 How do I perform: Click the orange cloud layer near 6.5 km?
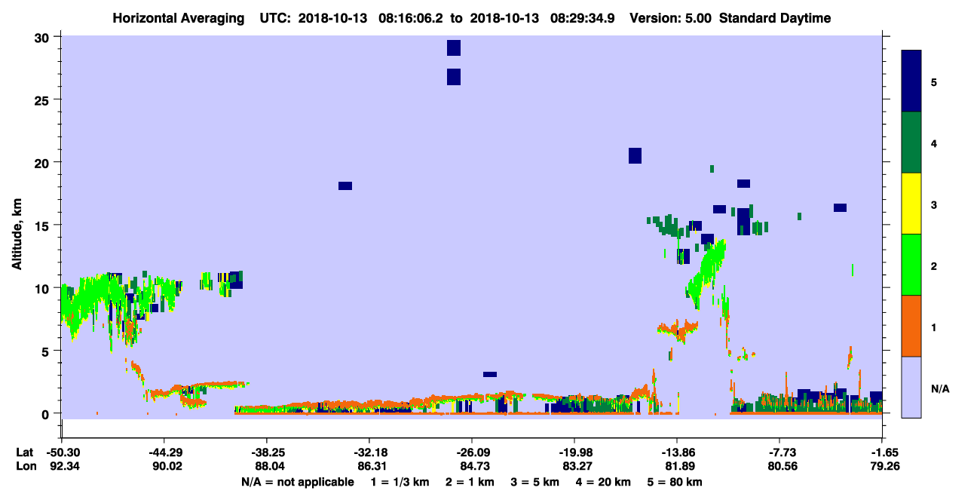677,328
